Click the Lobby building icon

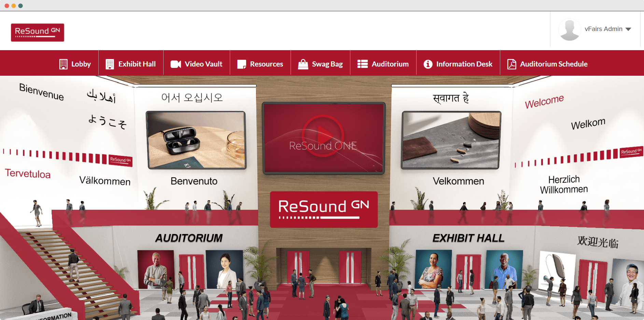pyautogui.click(x=63, y=64)
